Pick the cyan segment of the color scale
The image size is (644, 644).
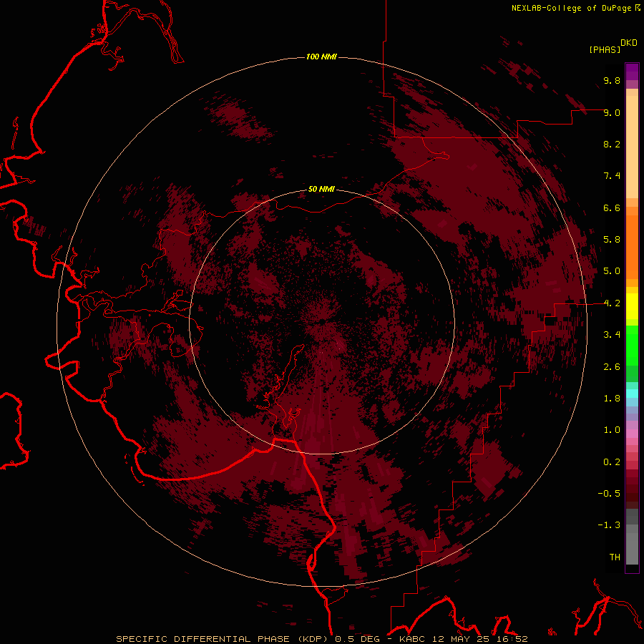pos(632,394)
